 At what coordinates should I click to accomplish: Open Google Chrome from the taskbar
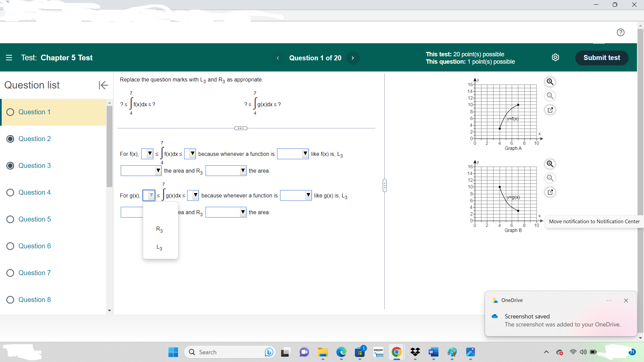click(396, 353)
